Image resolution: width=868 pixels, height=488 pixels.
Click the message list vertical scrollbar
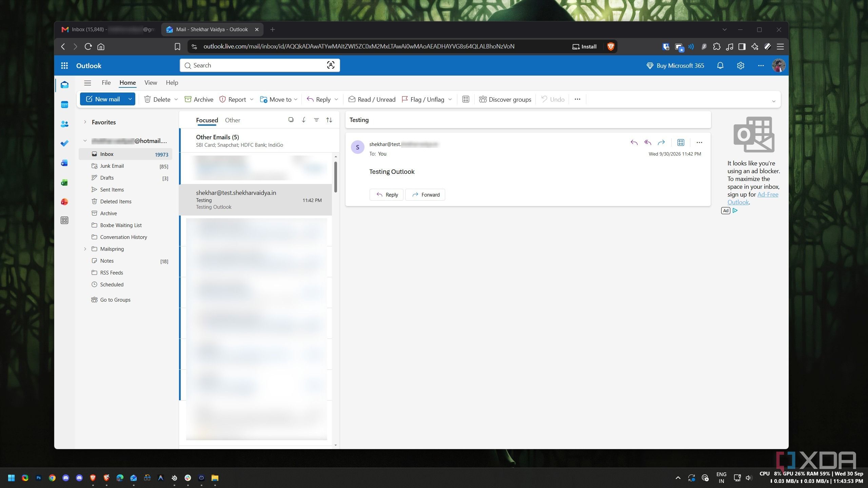point(336,177)
